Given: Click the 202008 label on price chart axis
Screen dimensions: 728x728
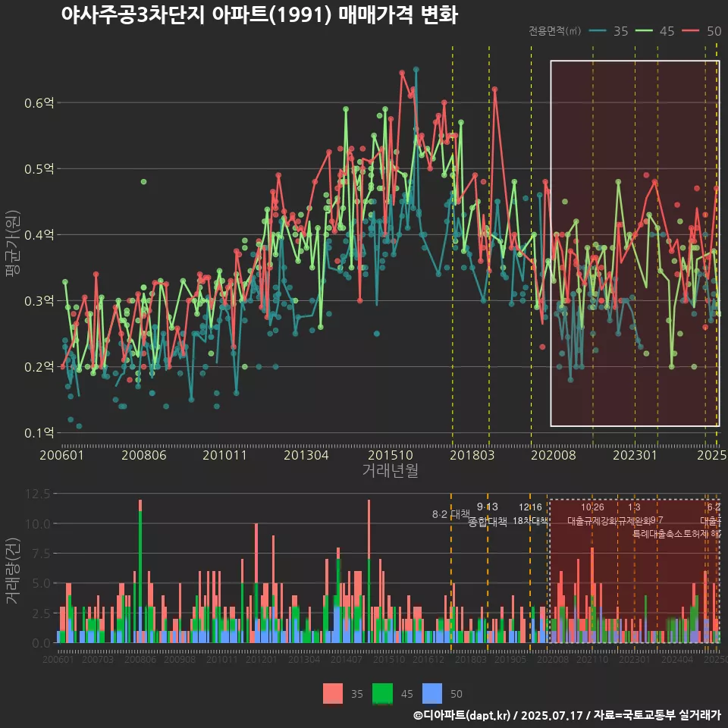Looking at the screenshot, I should click(x=554, y=455).
